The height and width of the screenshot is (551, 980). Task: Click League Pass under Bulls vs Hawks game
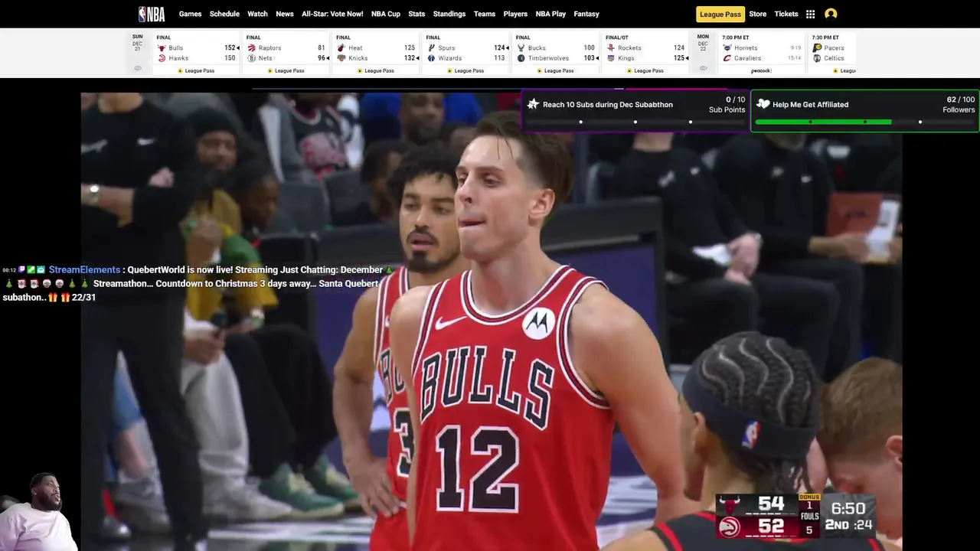point(196,70)
